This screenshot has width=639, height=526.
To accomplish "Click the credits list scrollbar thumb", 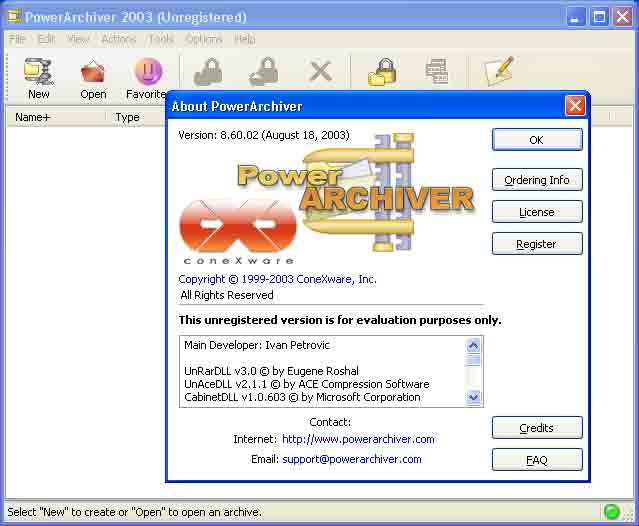I will (x=474, y=360).
